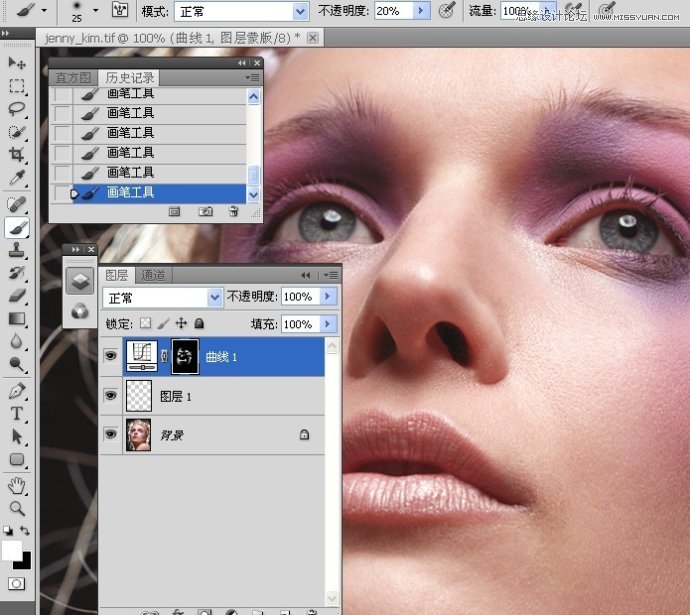Switch to the 通道 tab

point(153,275)
